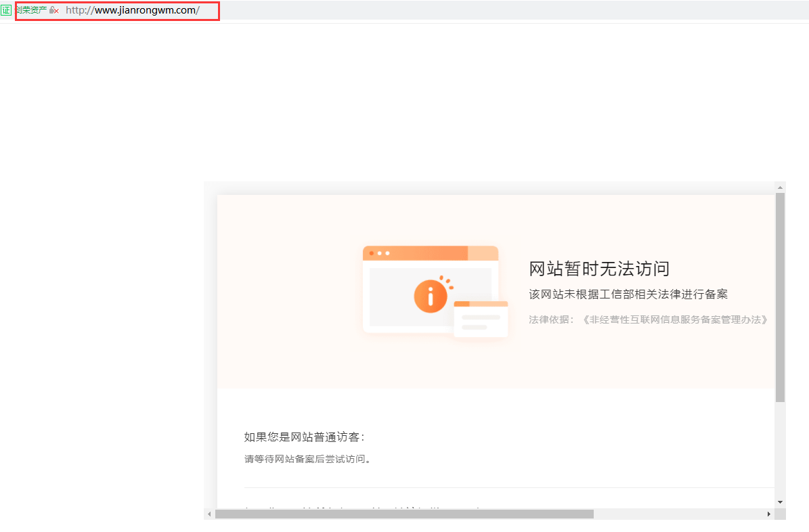
Task: Select the 剑荣资产 tab
Action: 30,10
